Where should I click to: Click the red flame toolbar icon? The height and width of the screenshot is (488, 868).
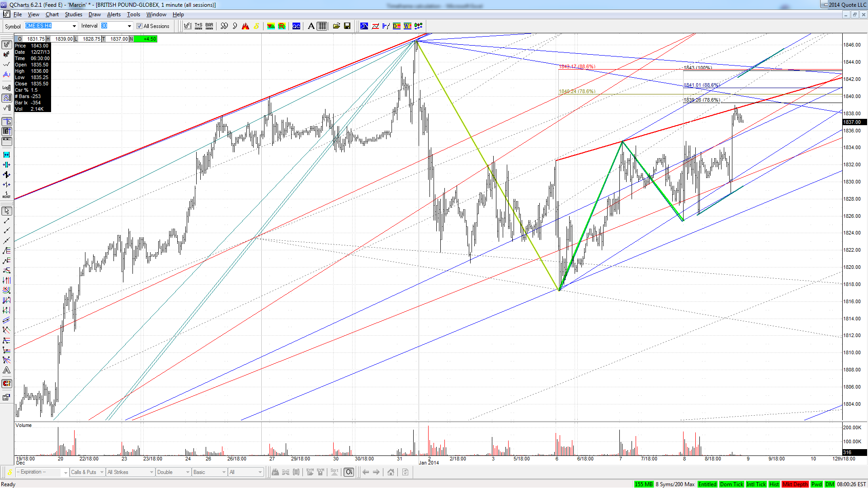point(245,26)
